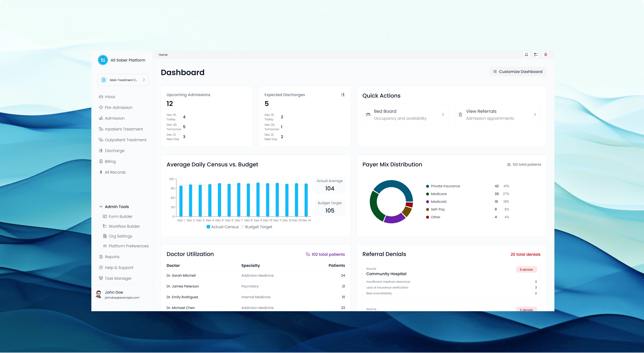The image size is (644, 353).
Task: Click the Bed Board bed icon
Action: pos(368,115)
